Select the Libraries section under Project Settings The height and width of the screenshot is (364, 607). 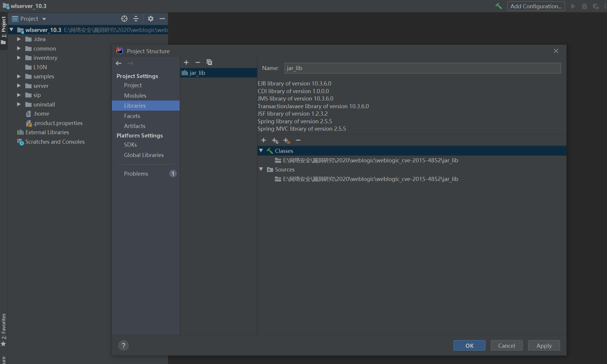[x=134, y=105]
